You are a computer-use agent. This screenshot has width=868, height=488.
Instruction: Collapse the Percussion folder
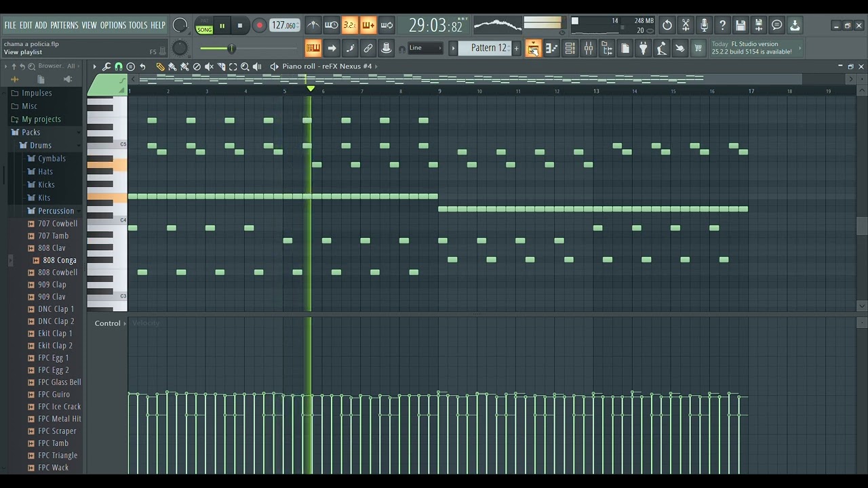tap(56, 211)
